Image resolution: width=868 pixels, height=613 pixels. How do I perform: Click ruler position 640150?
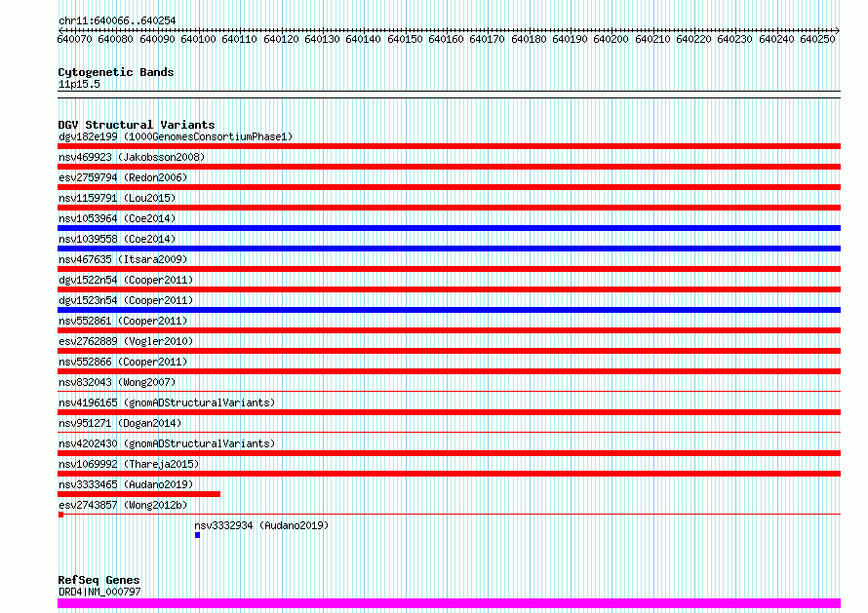pyautogui.click(x=405, y=39)
